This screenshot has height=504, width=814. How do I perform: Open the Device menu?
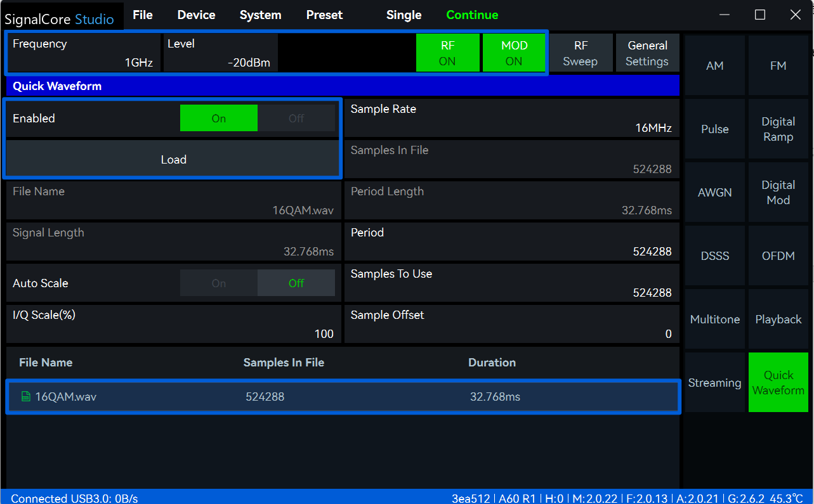(x=196, y=15)
